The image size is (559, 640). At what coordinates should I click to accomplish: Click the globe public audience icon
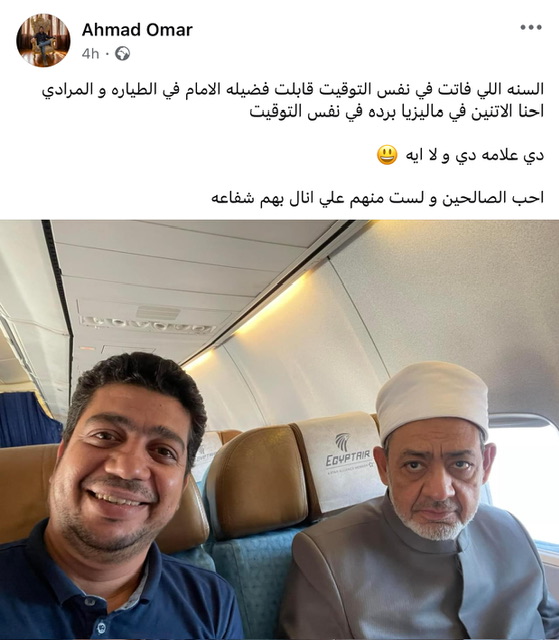click(122, 53)
